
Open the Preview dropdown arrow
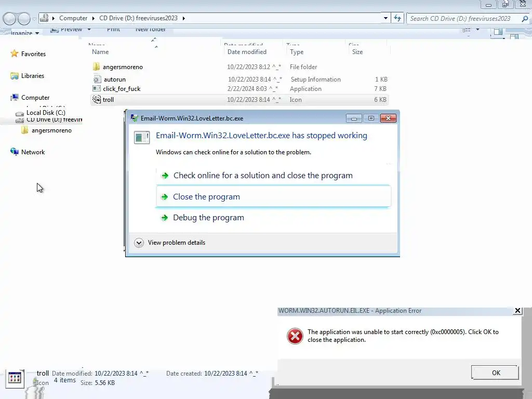(x=89, y=30)
